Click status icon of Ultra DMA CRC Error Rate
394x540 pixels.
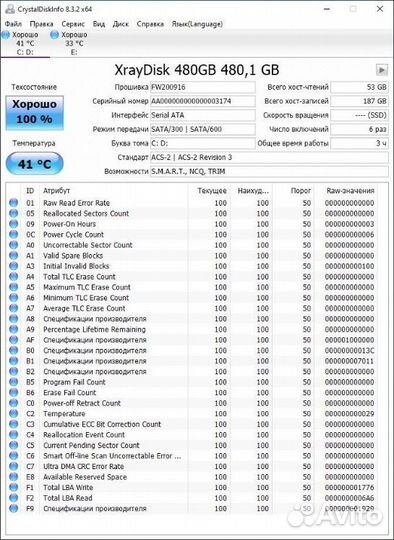(13, 466)
